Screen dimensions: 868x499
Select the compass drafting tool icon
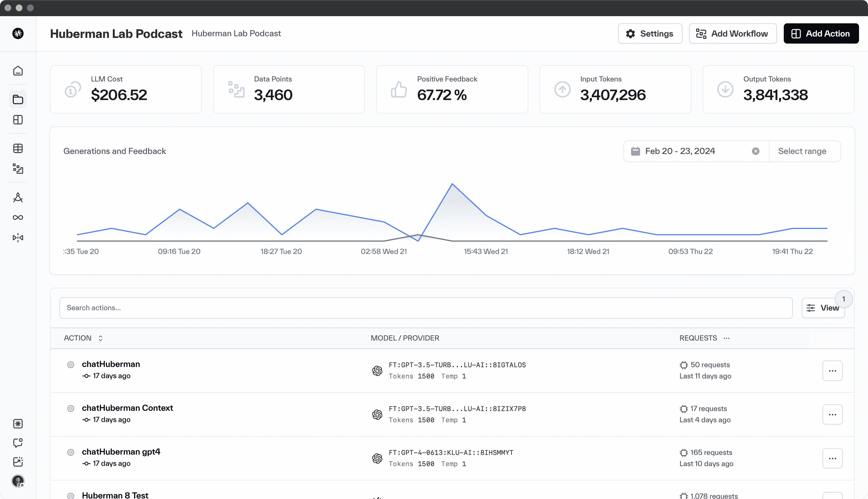[x=18, y=198]
